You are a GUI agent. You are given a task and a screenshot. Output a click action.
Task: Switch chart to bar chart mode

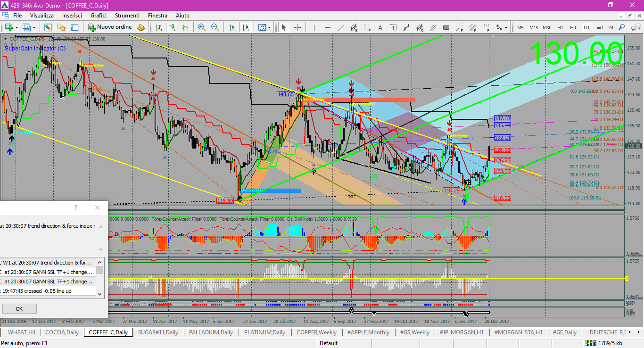coord(159,27)
